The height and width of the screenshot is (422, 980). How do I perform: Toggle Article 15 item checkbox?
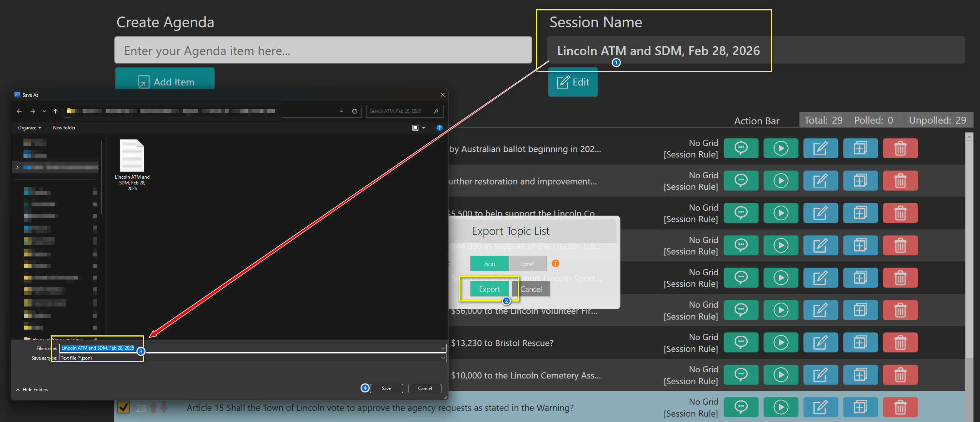123,407
